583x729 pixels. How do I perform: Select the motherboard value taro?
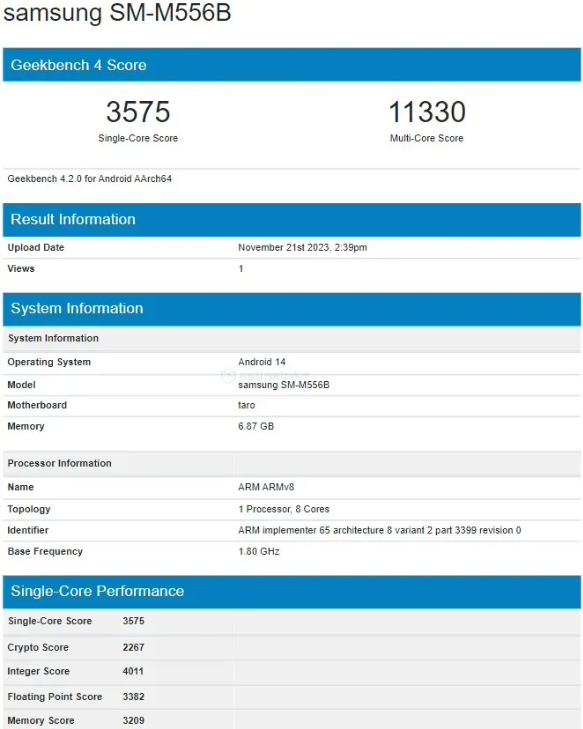point(246,405)
